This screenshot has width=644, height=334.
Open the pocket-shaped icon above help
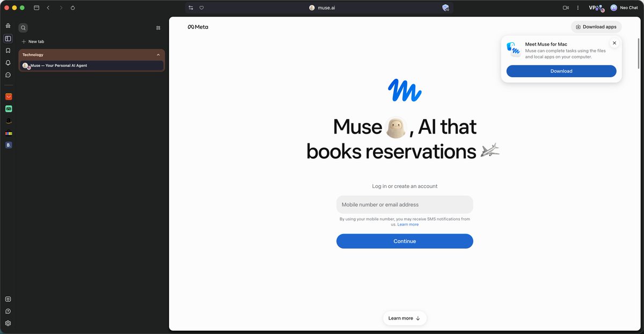coord(8,299)
